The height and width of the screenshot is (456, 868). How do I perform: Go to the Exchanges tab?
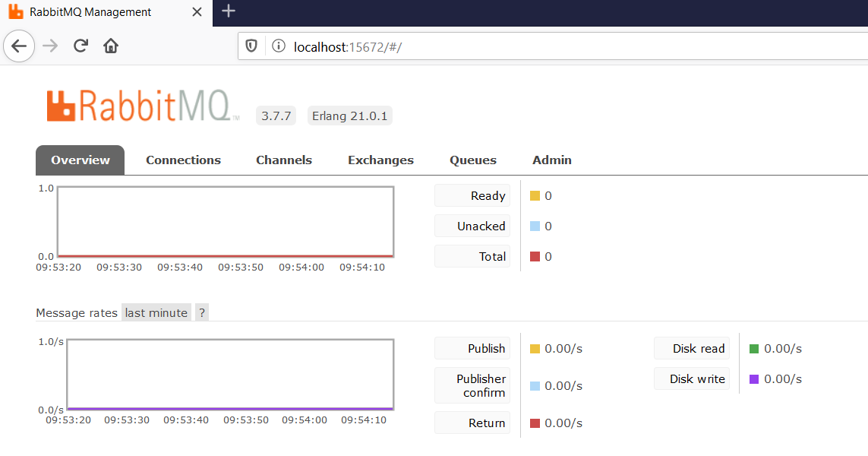(380, 160)
